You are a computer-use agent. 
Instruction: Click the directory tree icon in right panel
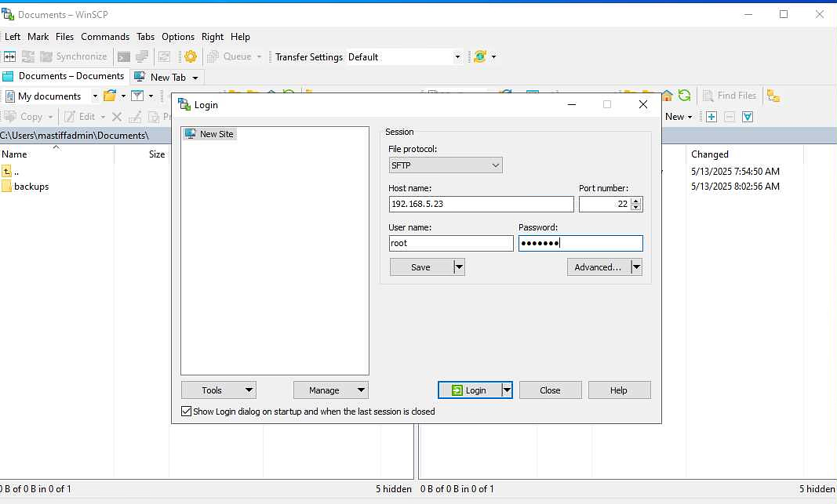[773, 96]
